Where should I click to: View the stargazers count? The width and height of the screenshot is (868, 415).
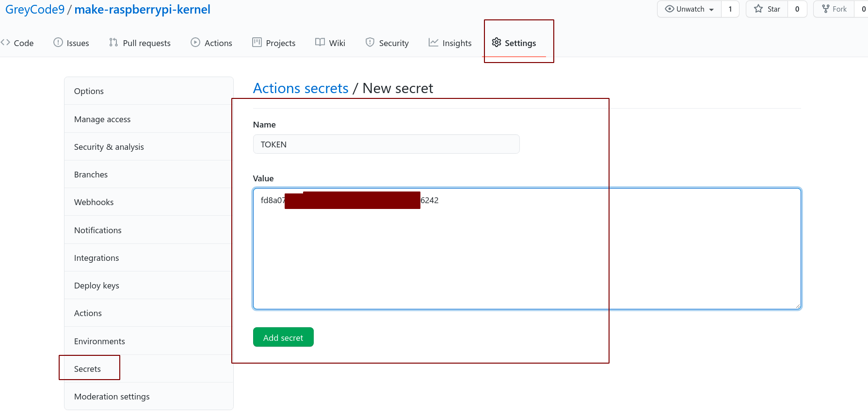797,9
